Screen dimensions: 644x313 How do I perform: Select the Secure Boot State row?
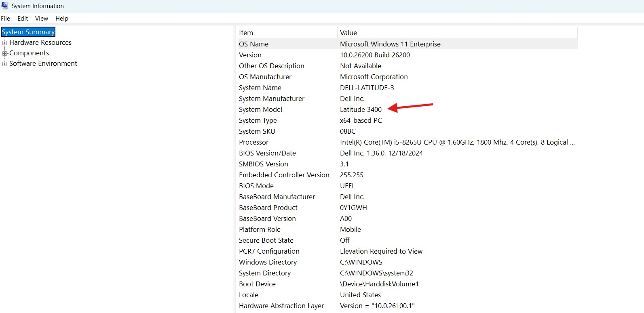tap(407, 240)
